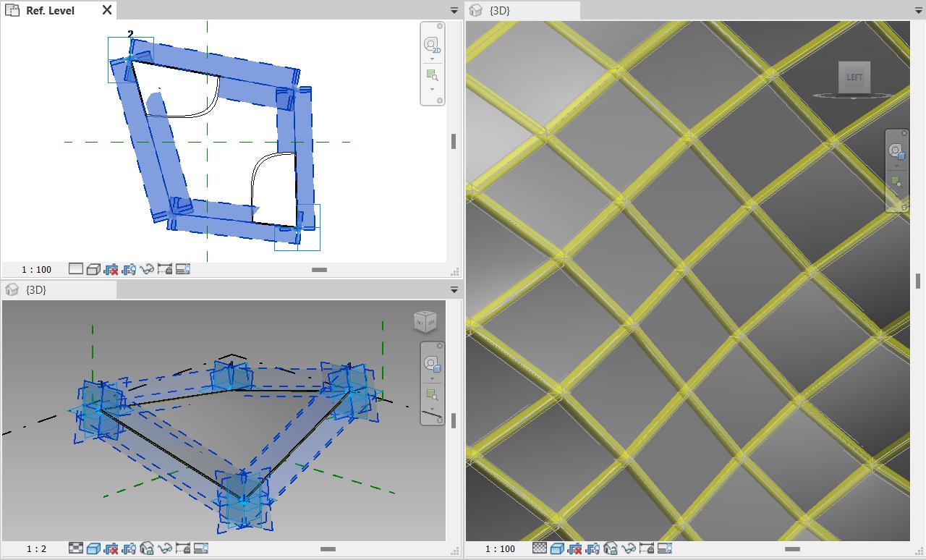Toggle Crop View in the large 3D view
This screenshot has height=560, width=926.
coord(574,548)
